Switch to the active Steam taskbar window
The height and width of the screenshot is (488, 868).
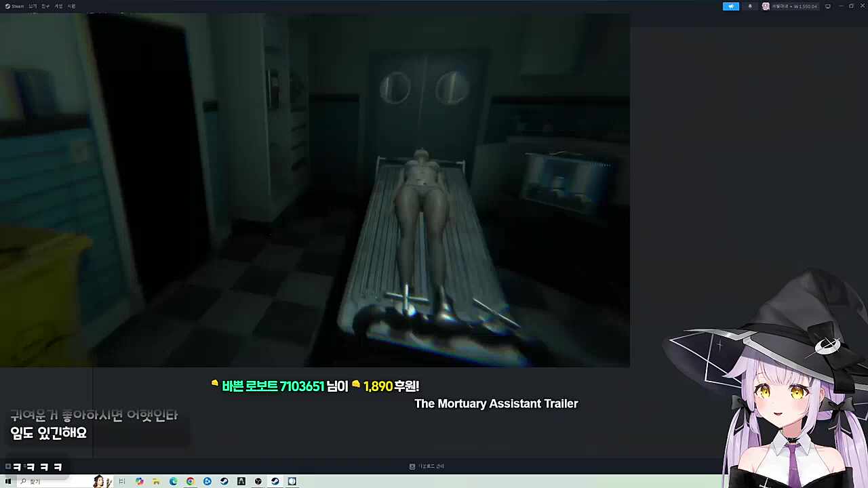pos(275,481)
